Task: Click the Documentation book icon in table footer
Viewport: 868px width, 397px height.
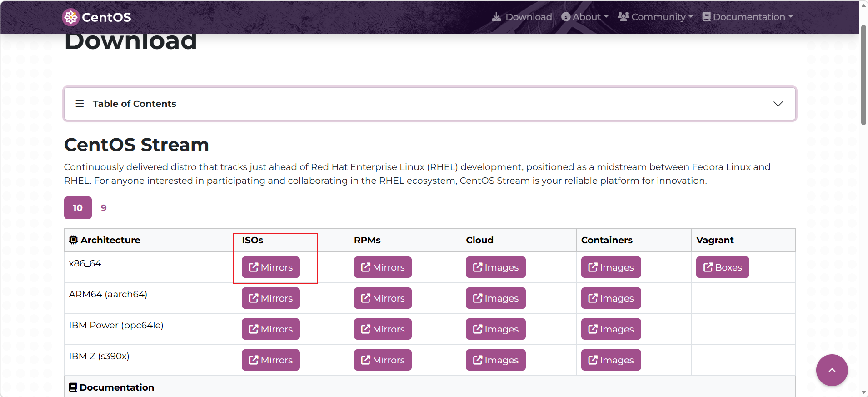Action: [x=73, y=387]
